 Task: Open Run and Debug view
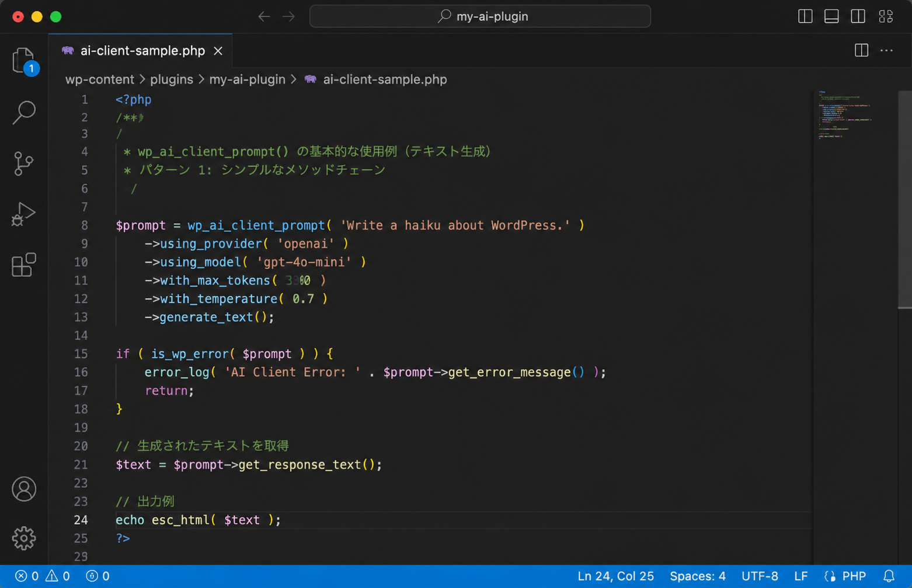click(x=23, y=214)
